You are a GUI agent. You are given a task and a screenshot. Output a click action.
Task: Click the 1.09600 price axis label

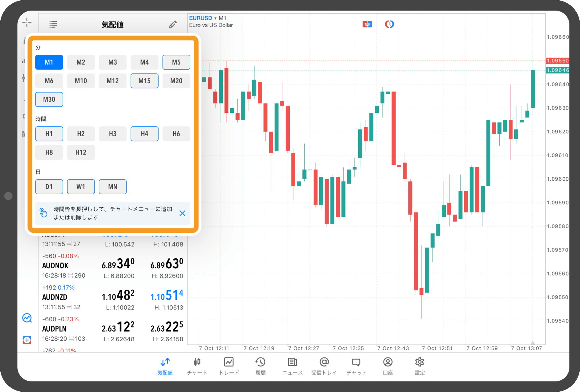pyautogui.click(x=558, y=179)
